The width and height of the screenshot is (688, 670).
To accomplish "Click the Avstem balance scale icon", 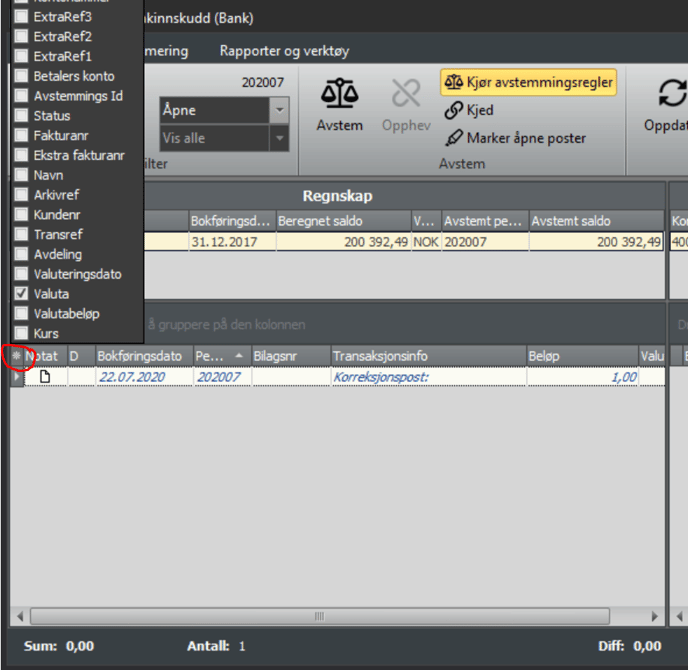I will click(x=339, y=95).
